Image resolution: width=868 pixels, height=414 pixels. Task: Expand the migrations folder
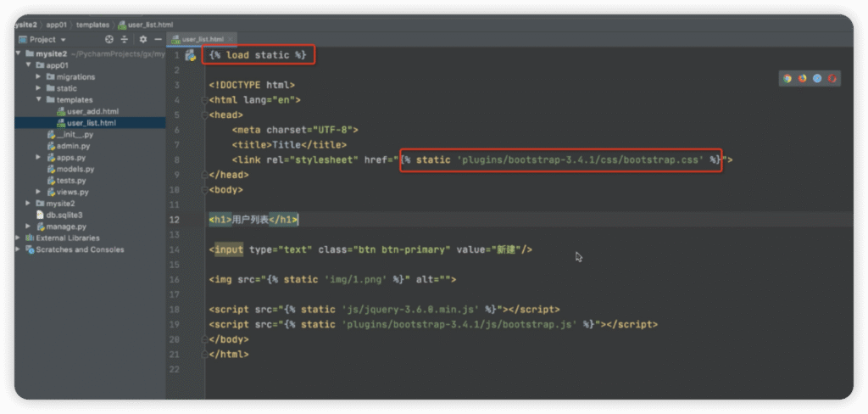(x=39, y=76)
